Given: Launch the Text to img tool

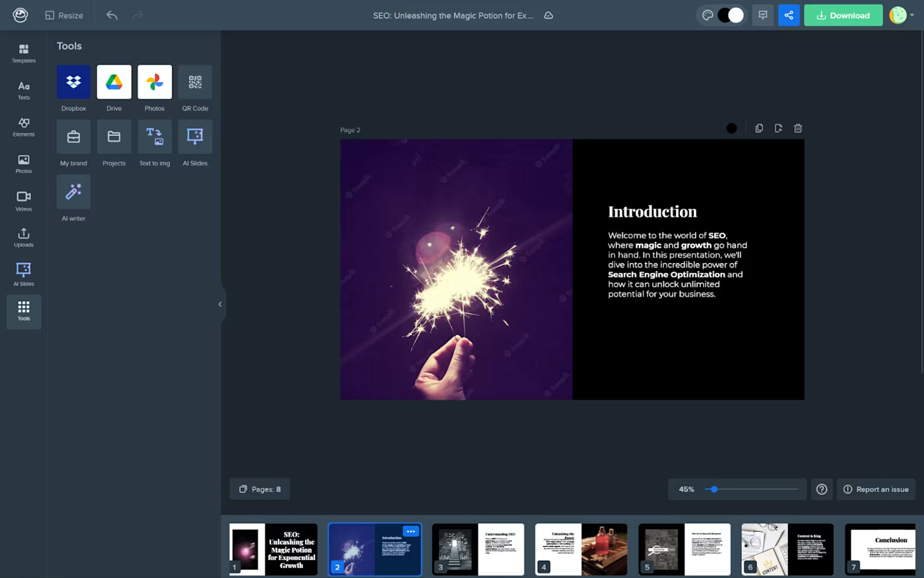Looking at the screenshot, I should point(154,137).
